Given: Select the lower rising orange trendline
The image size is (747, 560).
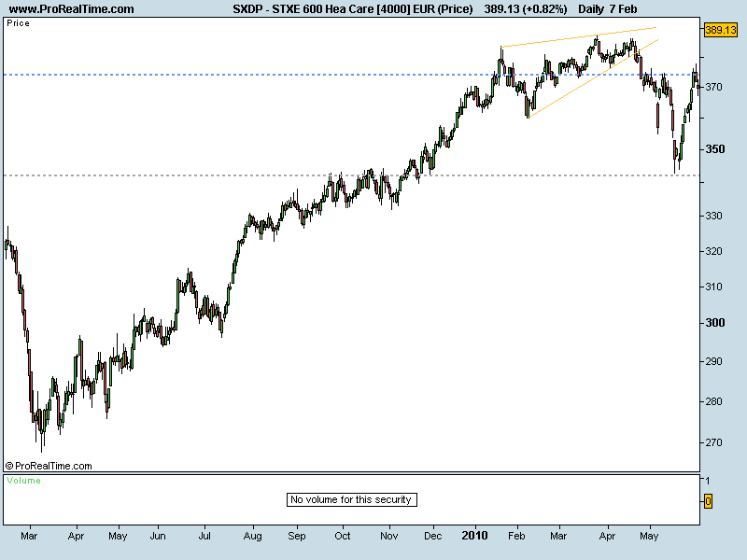Looking at the screenshot, I should tap(593, 78).
